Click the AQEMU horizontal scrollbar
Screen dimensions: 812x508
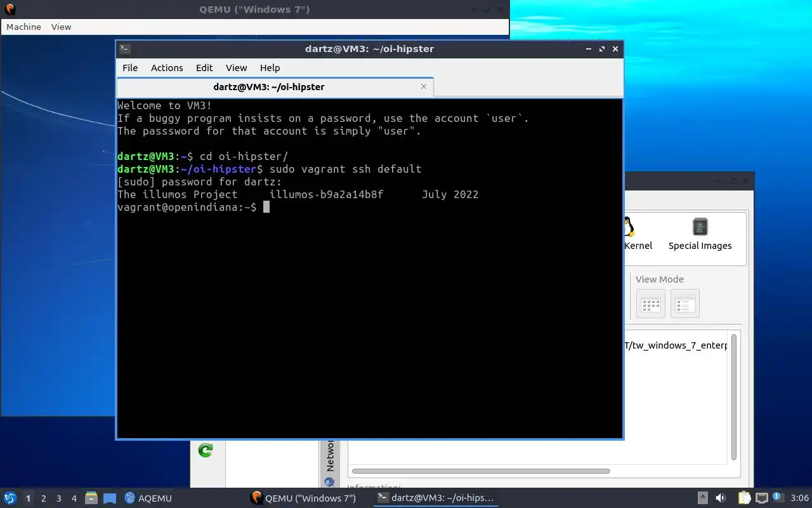480,471
